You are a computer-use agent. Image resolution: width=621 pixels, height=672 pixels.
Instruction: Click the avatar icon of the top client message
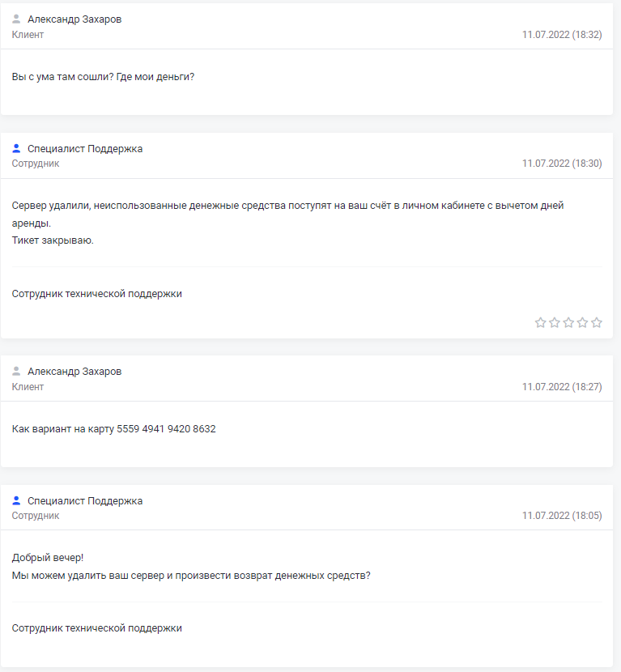click(x=16, y=19)
